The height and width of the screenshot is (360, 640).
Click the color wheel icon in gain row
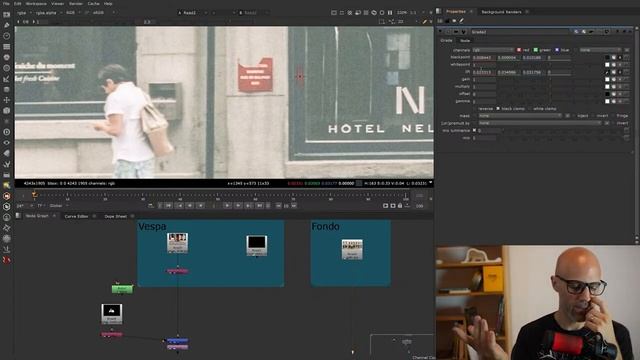[613, 79]
